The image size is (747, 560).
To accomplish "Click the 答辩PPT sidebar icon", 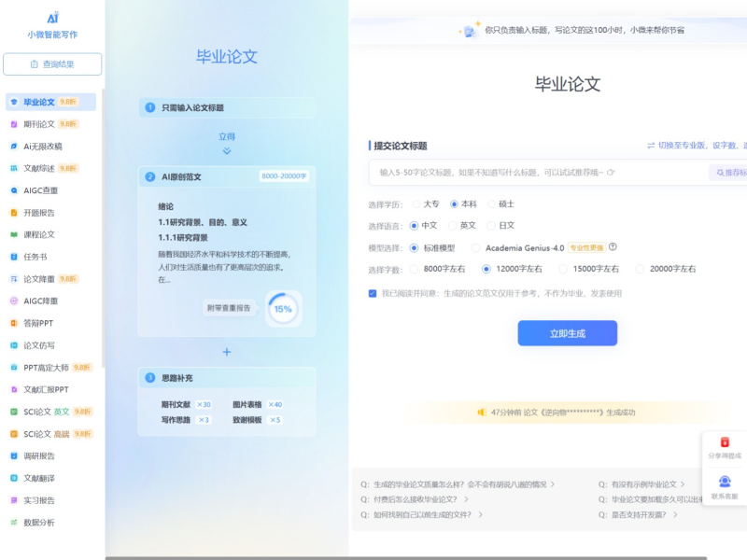I will pos(14,323).
